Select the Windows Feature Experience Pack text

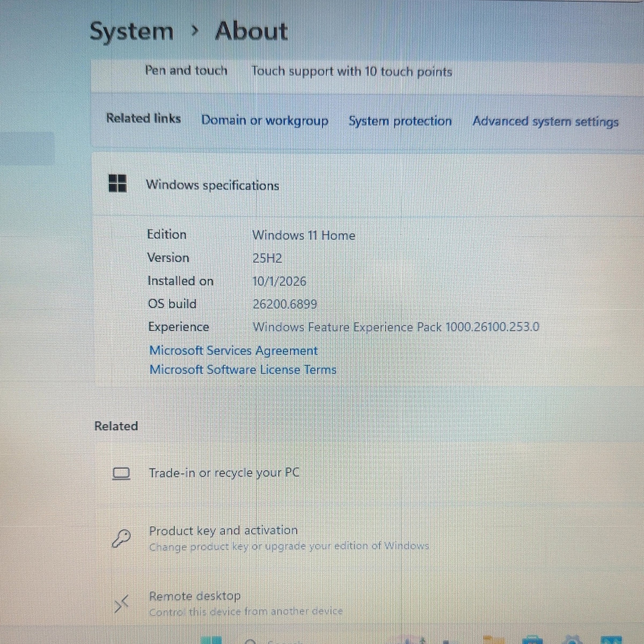pos(396,327)
